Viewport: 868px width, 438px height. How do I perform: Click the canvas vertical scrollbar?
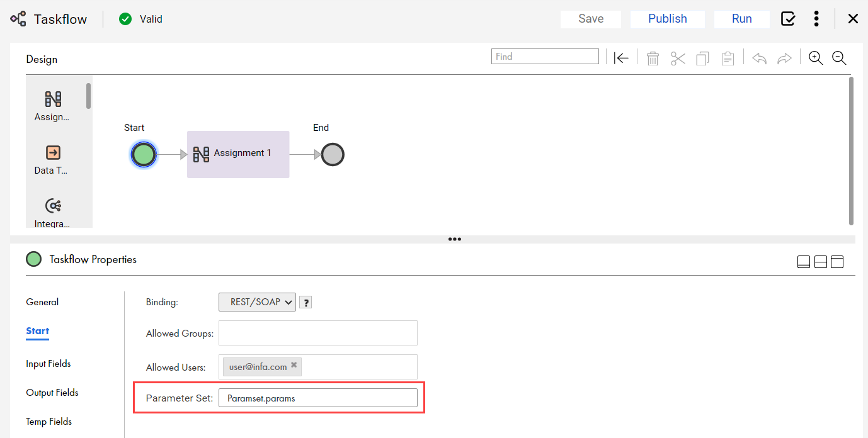coord(852,151)
